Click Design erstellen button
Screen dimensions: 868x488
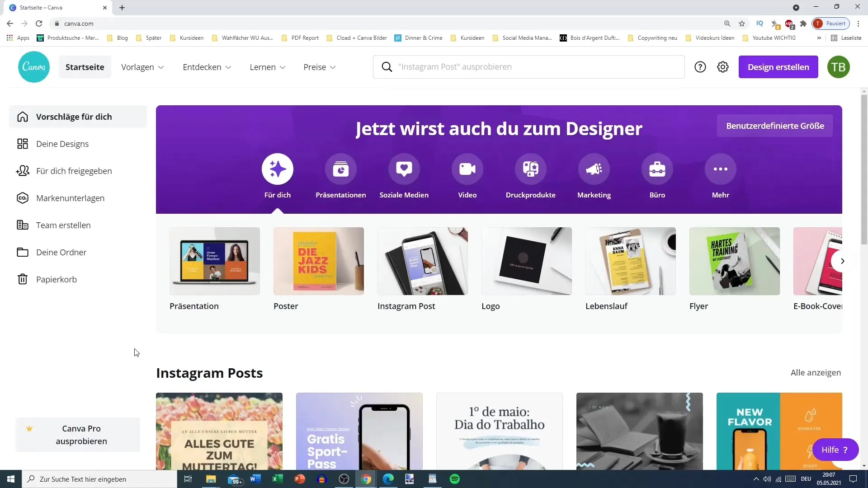pyautogui.click(x=778, y=67)
